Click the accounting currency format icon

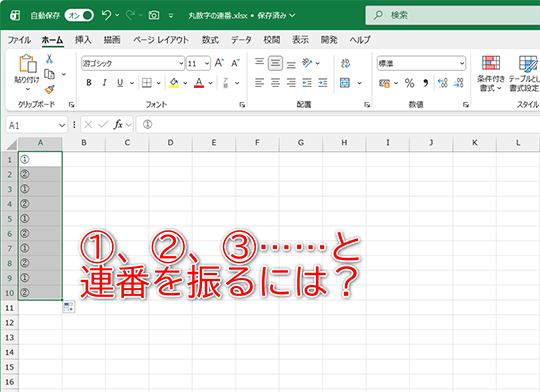tap(384, 83)
